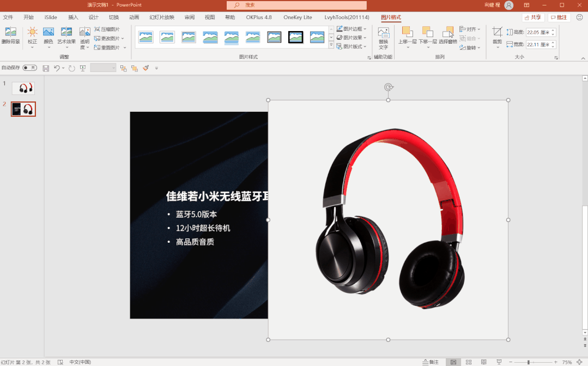This screenshot has width=588, height=366.
Task: Start slideshow from quick access toolbar icon
Action: [x=83, y=68]
